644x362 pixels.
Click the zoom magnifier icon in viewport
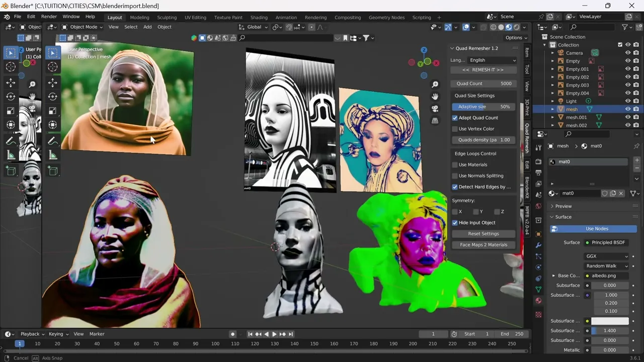435,84
